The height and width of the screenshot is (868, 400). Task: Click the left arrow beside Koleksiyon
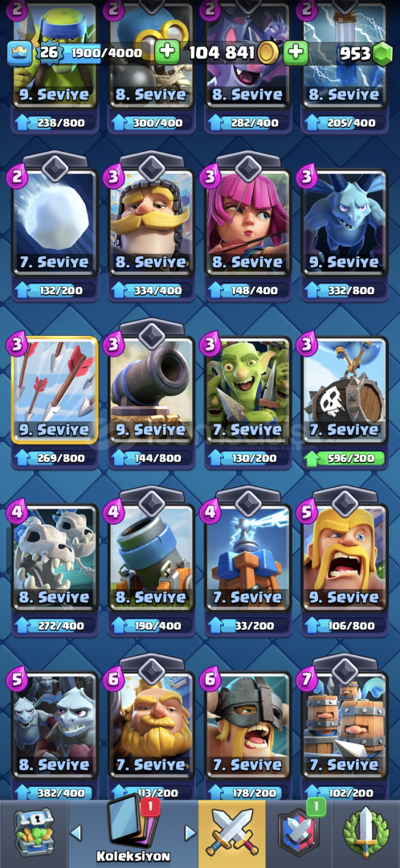(x=76, y=832)
